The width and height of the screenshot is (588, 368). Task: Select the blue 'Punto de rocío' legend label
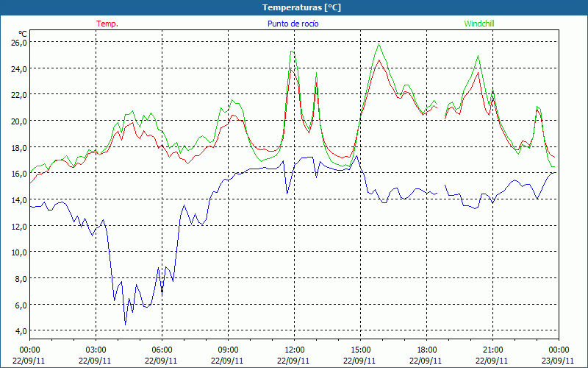tap(293, 24)
